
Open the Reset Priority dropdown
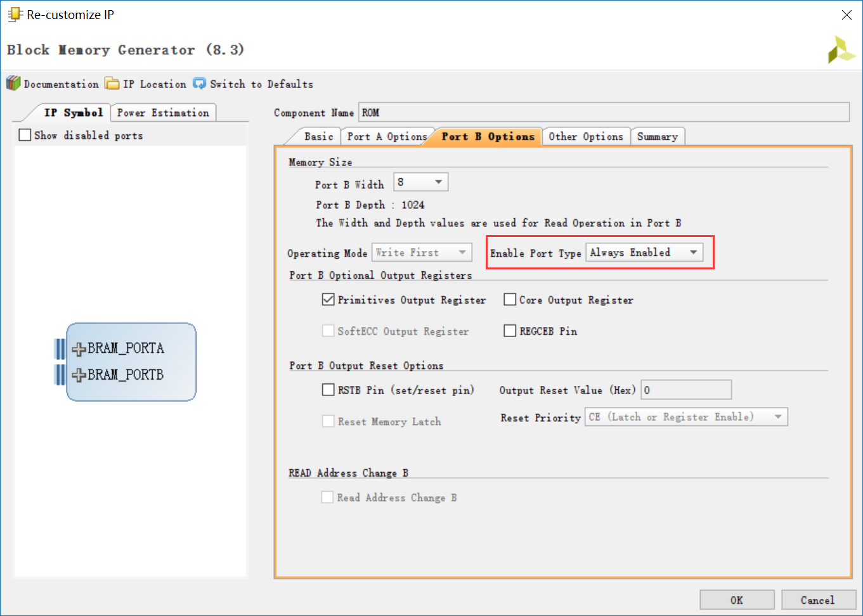[x=687, y=417]
